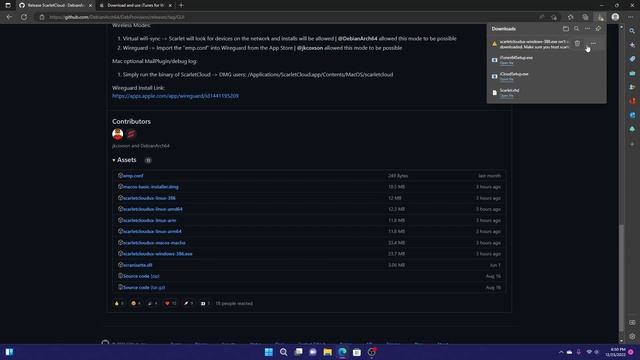
Task: Open Edge sidebar Tools briefcase icon
Action: 632,73
